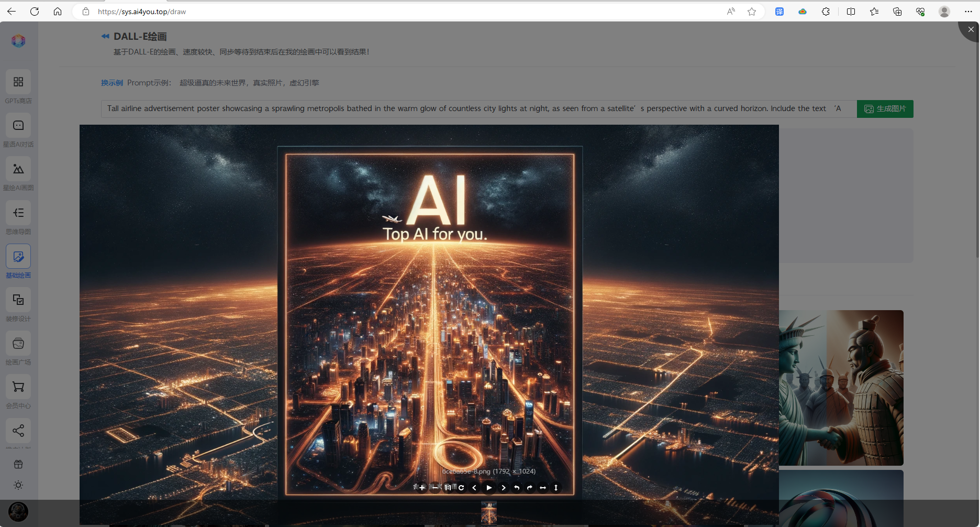The image size is (980, 527).
Task: Flip the preview image horizontally
Action: (x=543, y=488)
